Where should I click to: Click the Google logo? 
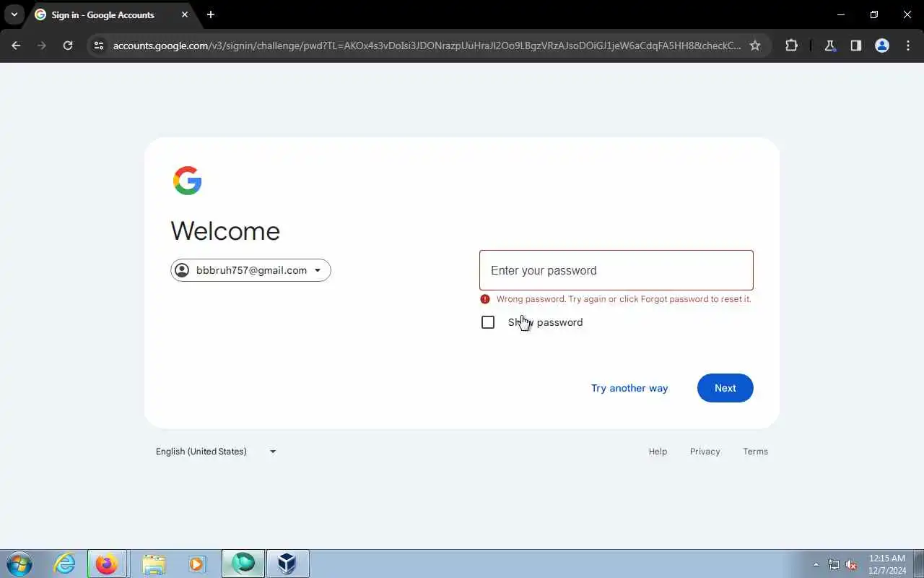188,181
